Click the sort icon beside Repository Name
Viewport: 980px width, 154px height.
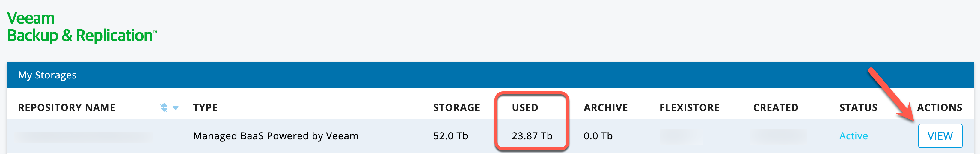164,108
